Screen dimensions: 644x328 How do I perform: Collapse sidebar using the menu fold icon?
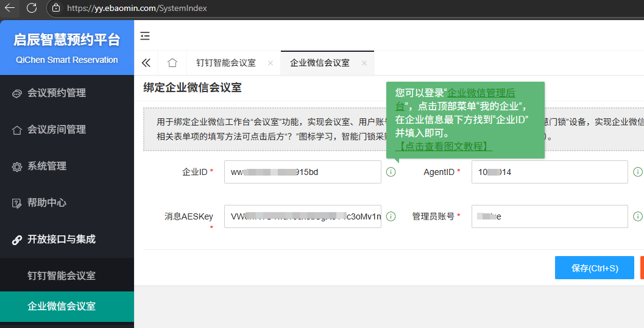[x=145, y=36]
